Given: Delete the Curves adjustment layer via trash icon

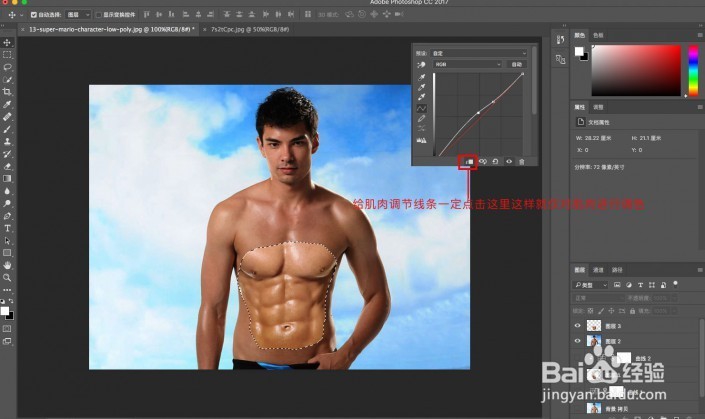Looking at the screenshot, I should (522, 161).
